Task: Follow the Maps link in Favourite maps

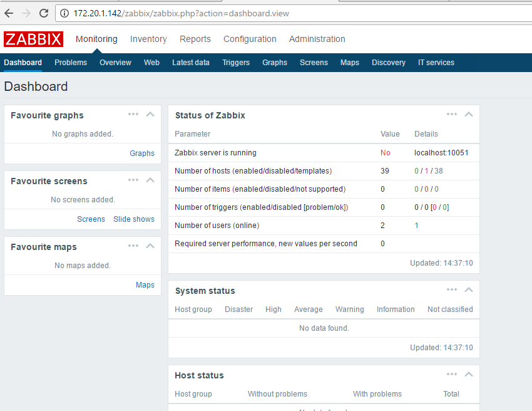Action: point(145,284)
